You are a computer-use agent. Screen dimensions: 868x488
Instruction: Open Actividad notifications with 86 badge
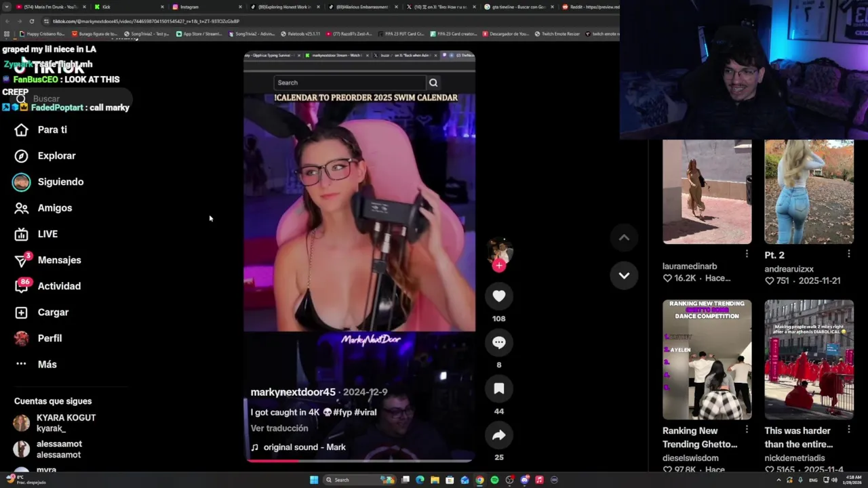[47, 286]
